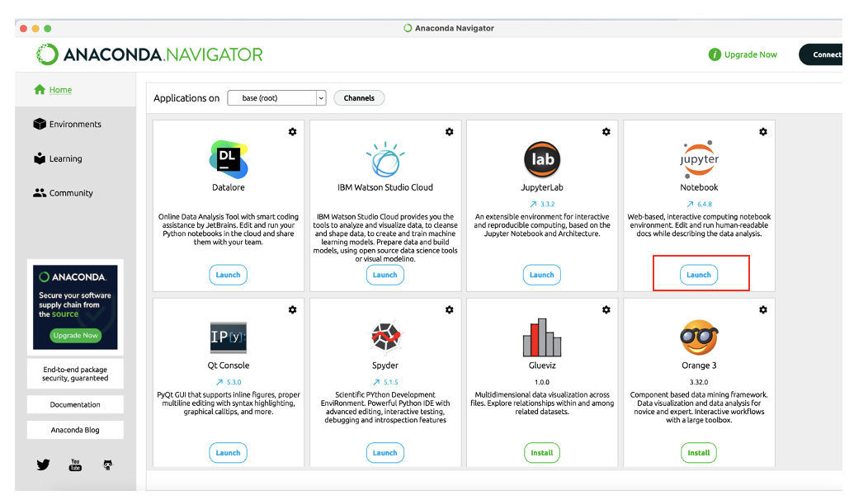The width and height of the screenshot is (868, 500).
Task: Open settings gear on Spyder card
Action: click(x=450, y=310)
